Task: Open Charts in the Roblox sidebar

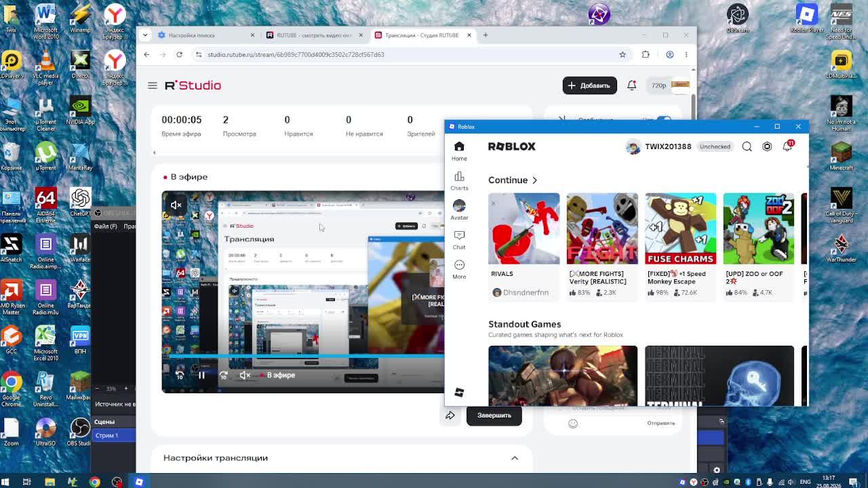Action: point(459,181)
